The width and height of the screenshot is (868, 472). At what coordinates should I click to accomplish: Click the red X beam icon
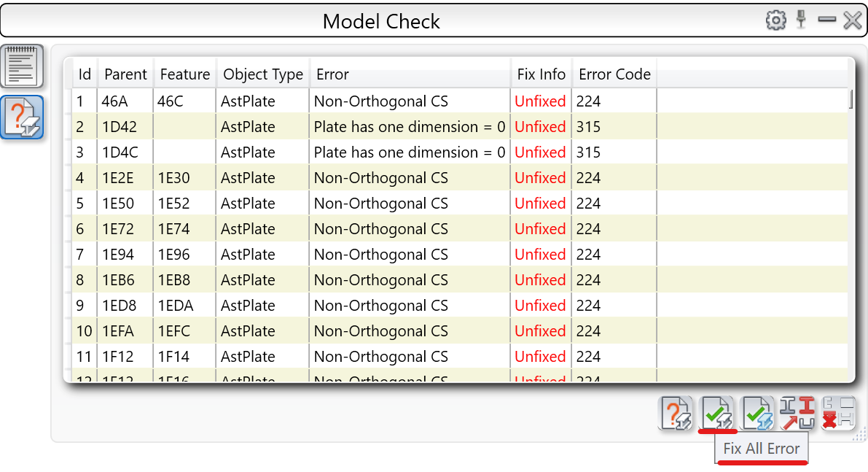click(837, 414)
